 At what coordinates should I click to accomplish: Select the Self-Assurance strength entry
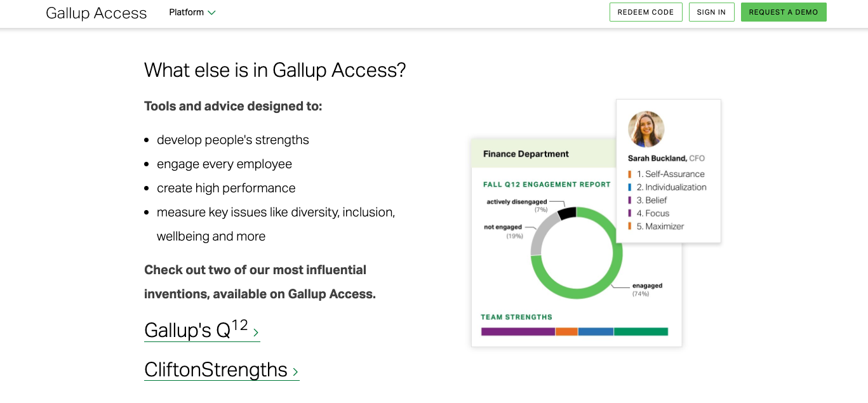(670, 174)
